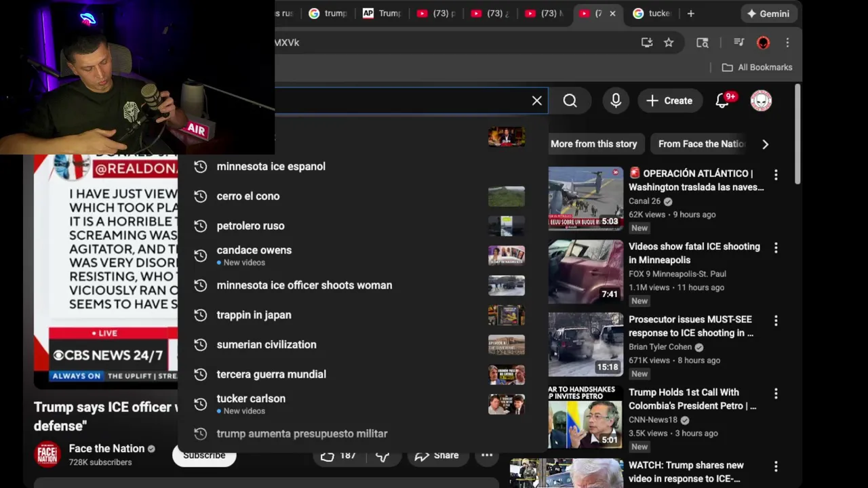Open the Brian Tyler Cohen channel link
Viewport: 868px width, 488px height.
[x=660, y=347]
